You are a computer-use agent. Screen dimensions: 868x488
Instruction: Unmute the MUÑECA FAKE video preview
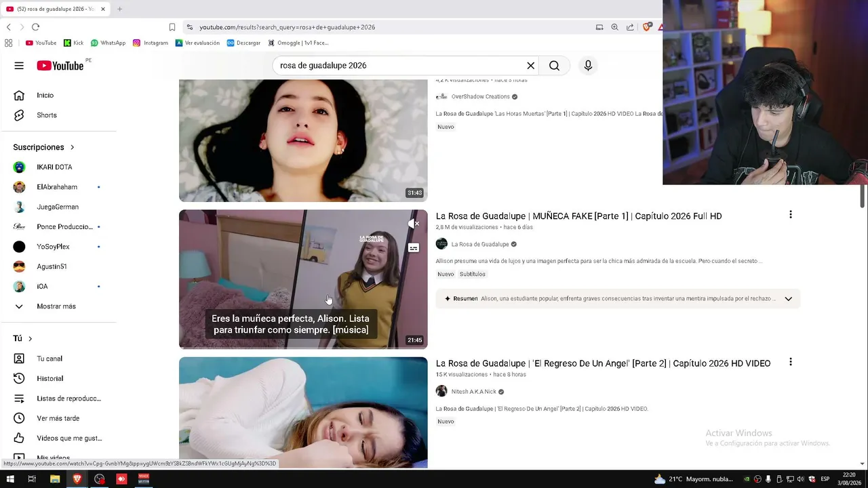(x=414, y=223)
